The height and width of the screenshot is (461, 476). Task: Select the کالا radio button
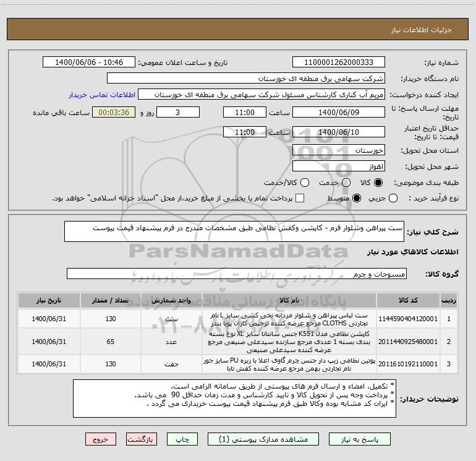point(378,183)
